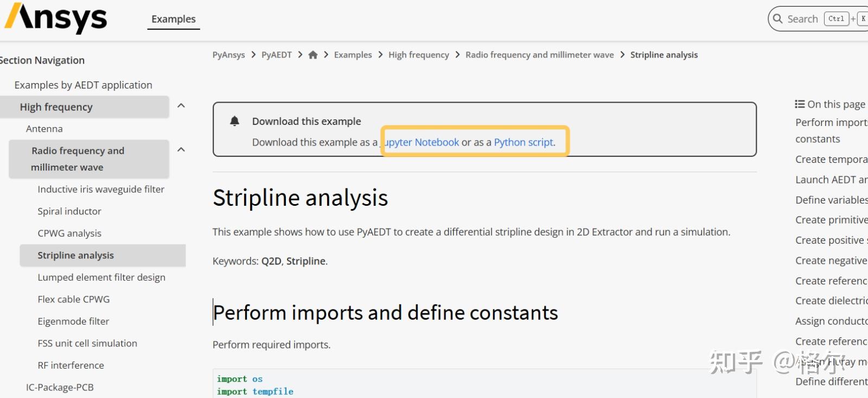The height and width of the screenshot is (398, 868).
Task: Open Lumped element filter design example
Action: 101,277
